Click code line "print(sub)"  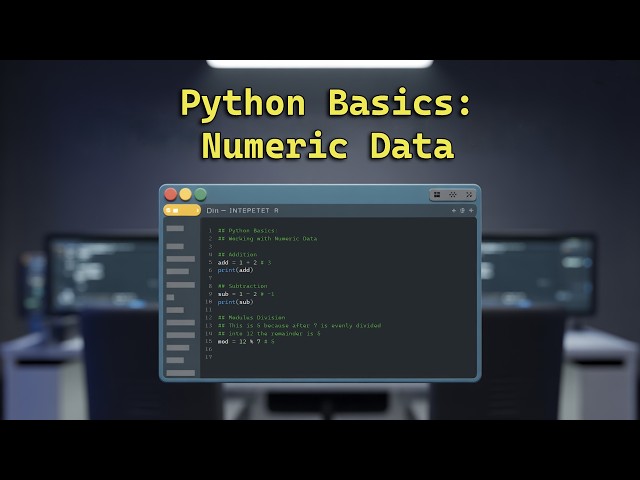(236, 302)
